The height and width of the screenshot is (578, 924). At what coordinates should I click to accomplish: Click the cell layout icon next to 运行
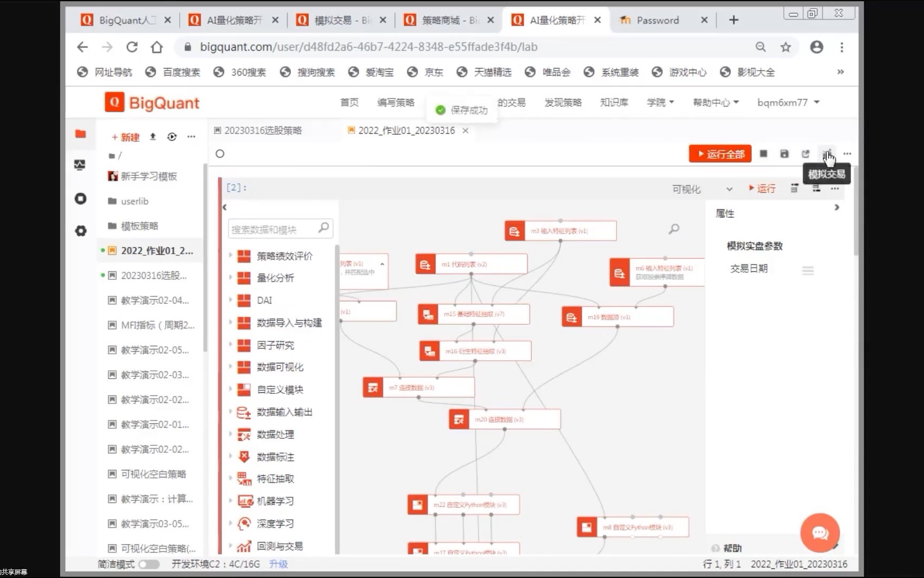795,188
